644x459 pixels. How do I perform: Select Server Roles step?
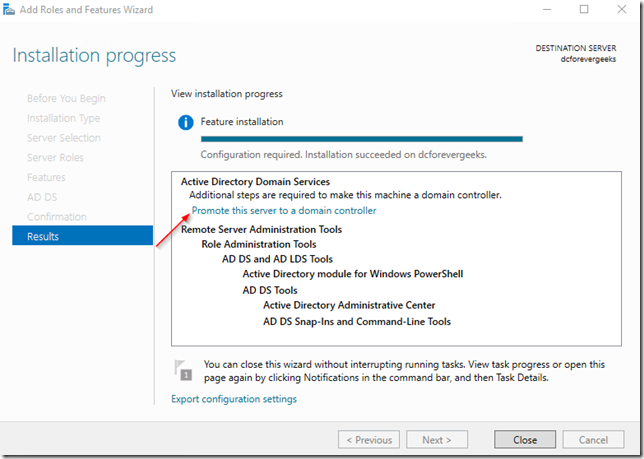55,158
